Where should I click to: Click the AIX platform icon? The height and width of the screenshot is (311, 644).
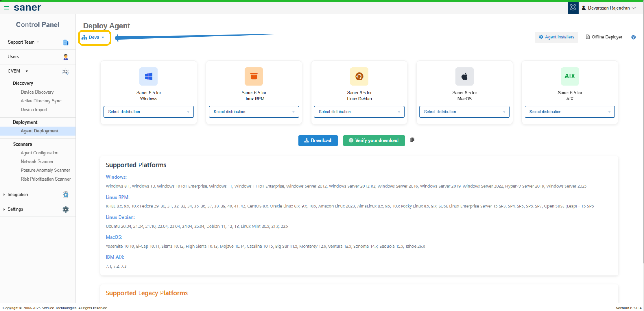coord(570,76)
